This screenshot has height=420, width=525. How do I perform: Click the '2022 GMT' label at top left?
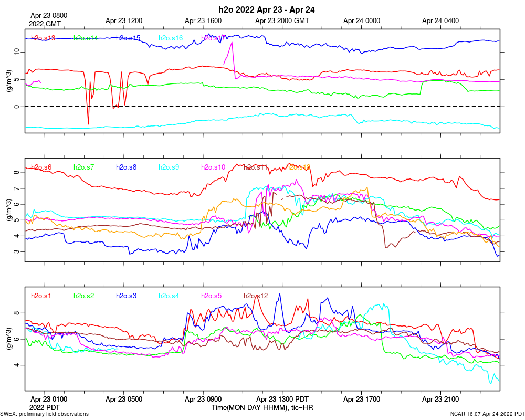click(45, 24)
